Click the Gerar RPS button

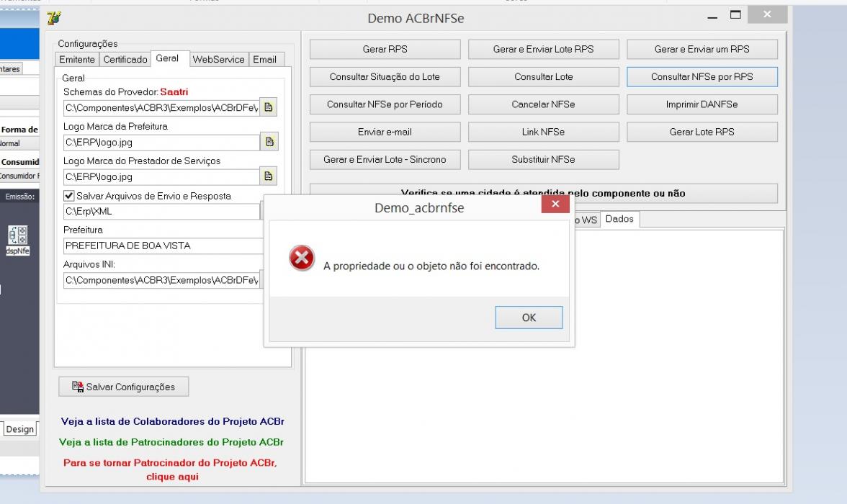point(385,49)
